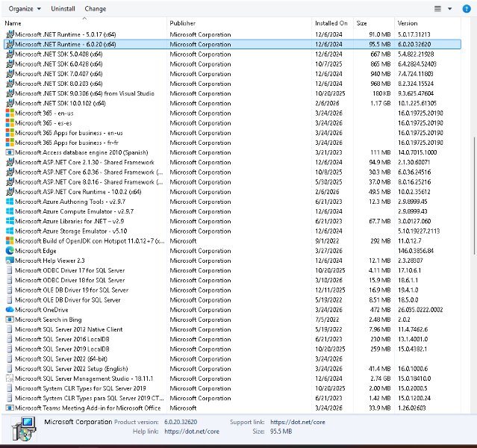Open the view options list icon
The image size is (477, 448).
pyautogui.click(x=437, y=9)
